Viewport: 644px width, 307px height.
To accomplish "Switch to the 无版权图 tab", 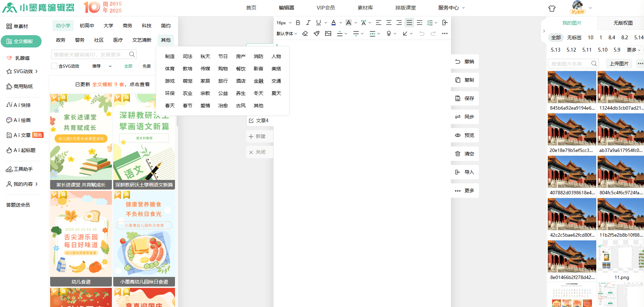I will click(x=623, y=23).
